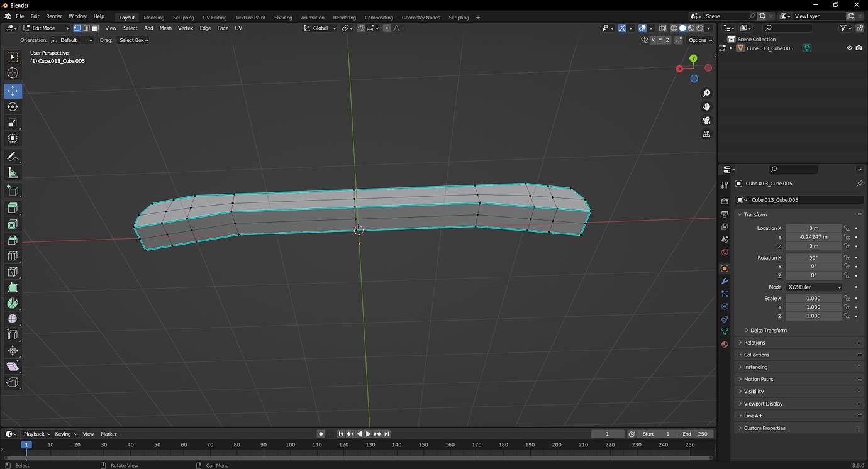Select the Rotate tool
The width and height of the screenshot is (868, 469).
click(x=13, y=106)
